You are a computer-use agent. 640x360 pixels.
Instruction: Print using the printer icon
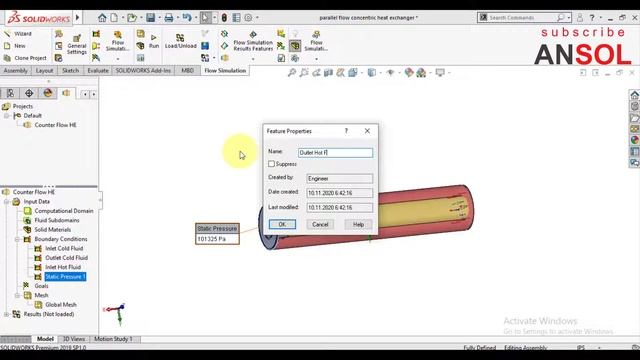coord(169,18)
